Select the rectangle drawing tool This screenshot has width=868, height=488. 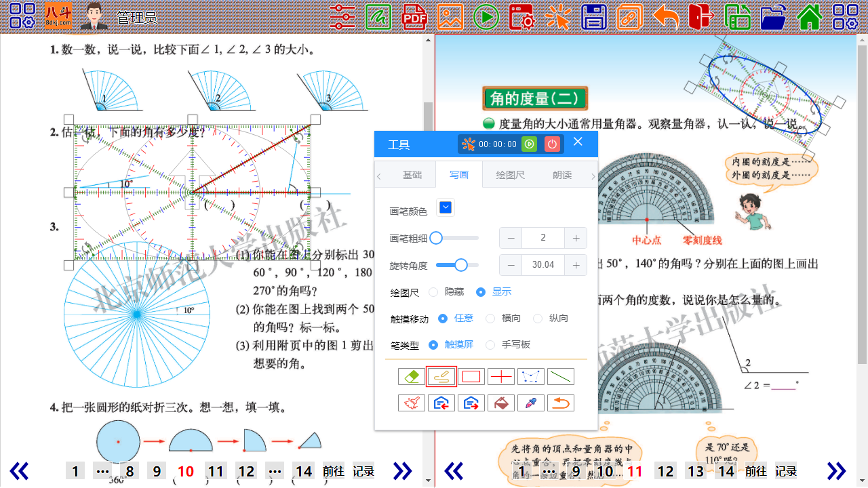[471, 376]
